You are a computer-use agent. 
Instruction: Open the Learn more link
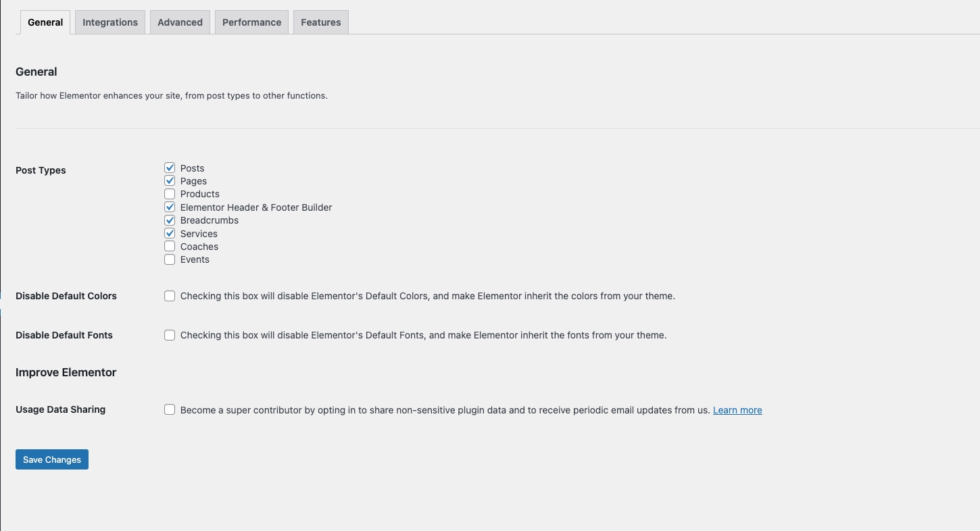click(737, 410)
